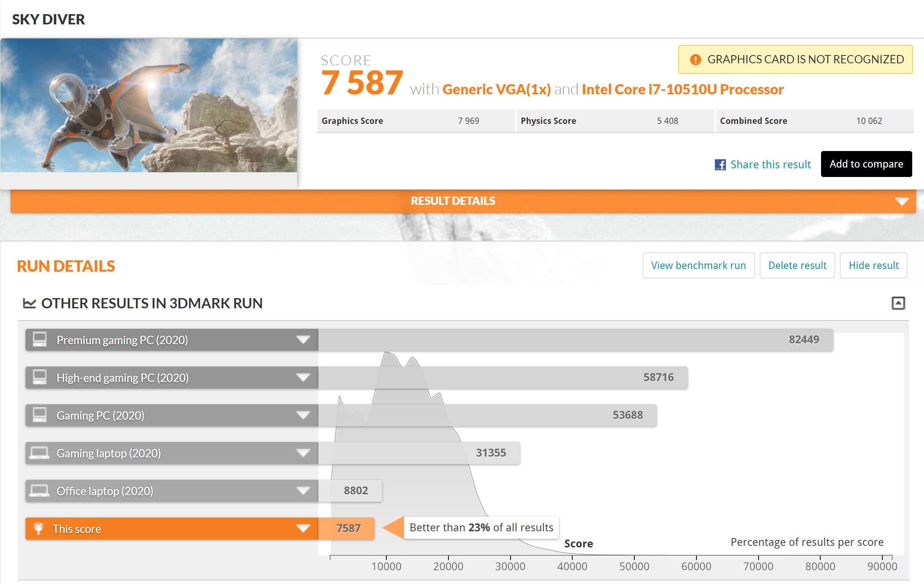The image size is (924, 584).
Task: Expand High-end gaming PC (2020) dropdown arrow
Action: click(303, 378)
